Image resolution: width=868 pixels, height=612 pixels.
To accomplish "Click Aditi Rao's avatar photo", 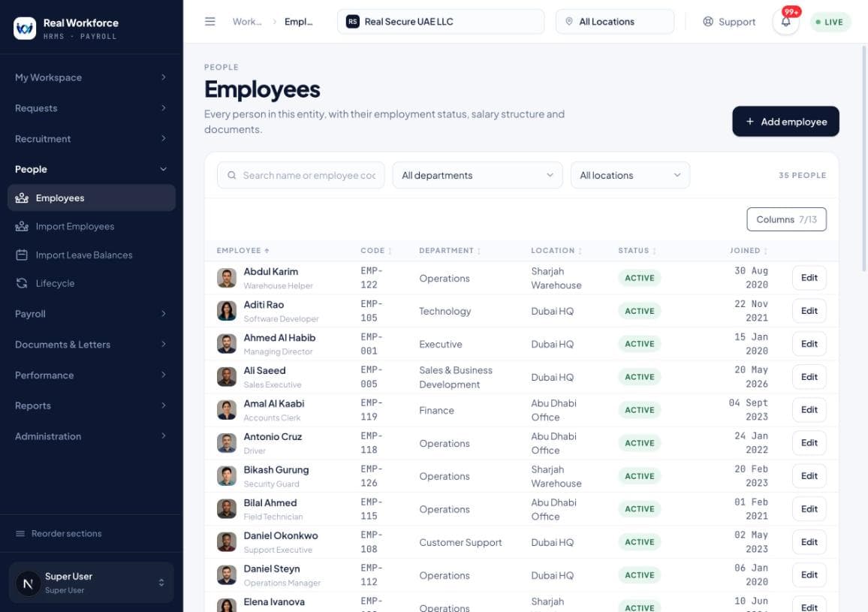I will pos(227,311).
